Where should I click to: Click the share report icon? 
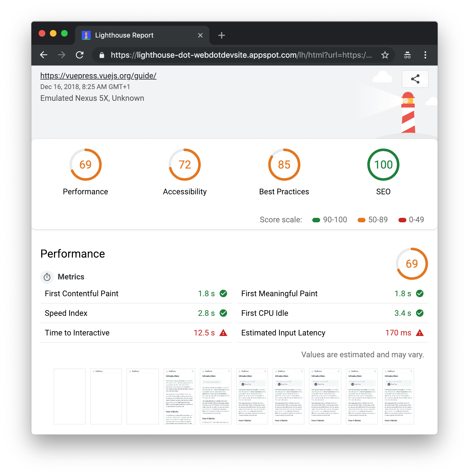[x=415, y=79]
